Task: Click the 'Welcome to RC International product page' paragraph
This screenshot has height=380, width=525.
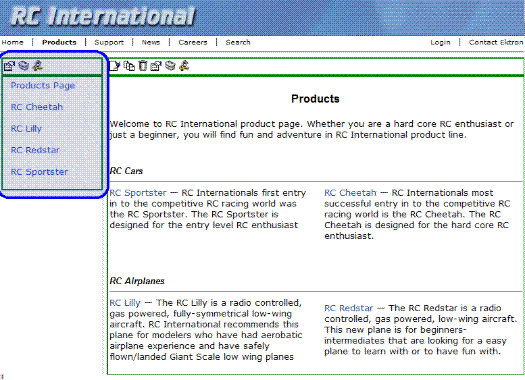Action: click(312, 130)
